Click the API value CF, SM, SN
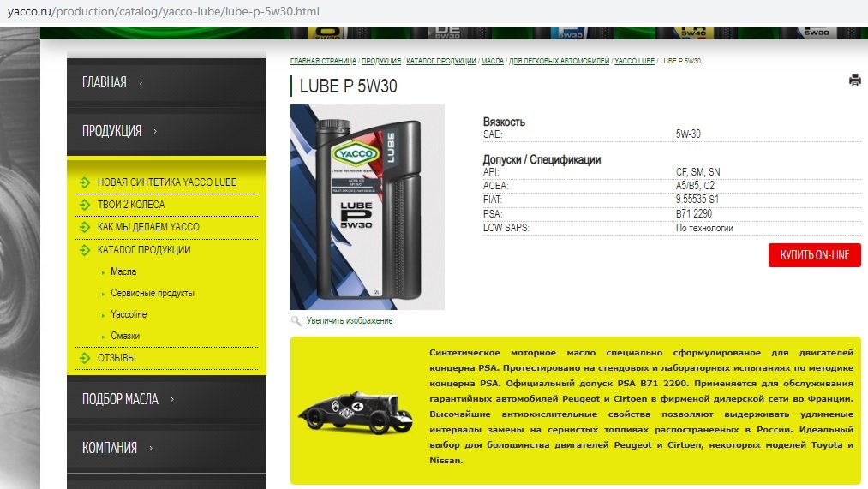868x489 pixels. (x=697, y=172)
